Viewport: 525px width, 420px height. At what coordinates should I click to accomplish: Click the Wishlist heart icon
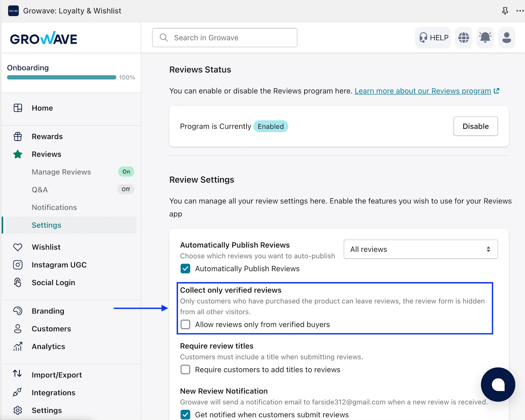coord(18,247)
